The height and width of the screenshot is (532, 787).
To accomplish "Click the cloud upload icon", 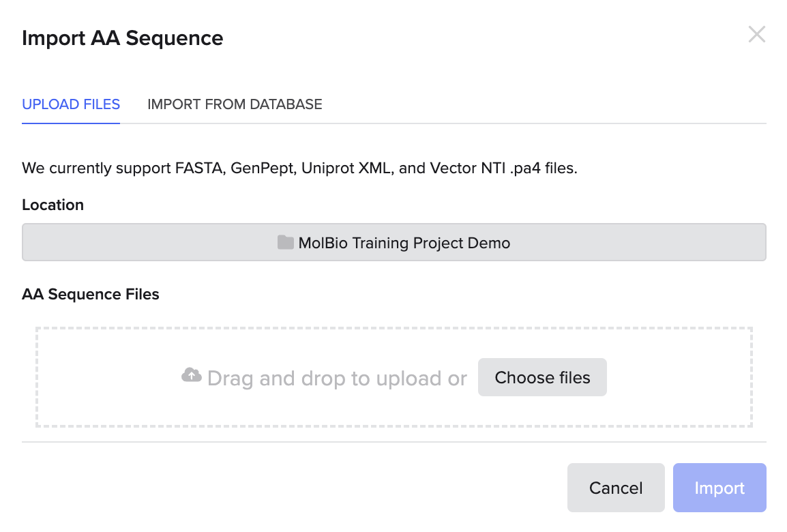I will [191, 375].
